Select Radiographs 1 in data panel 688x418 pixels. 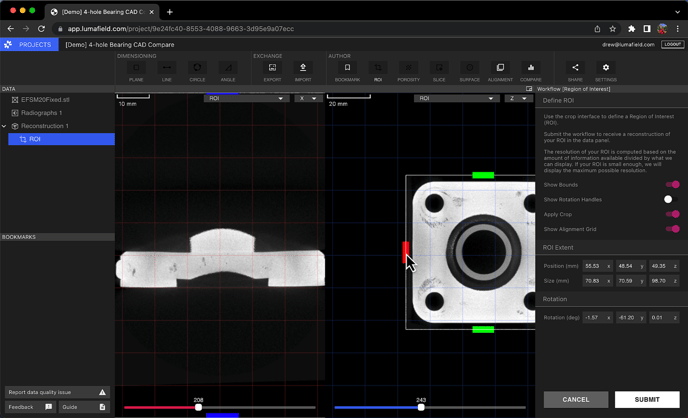[x=41, y=113]
